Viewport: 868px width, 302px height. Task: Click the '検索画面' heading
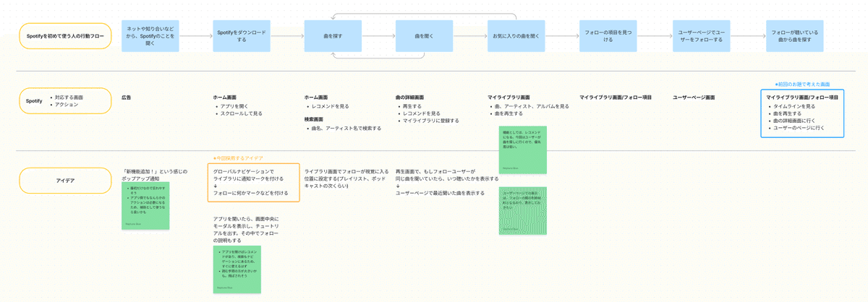pyautogui.click(x=315, y=118)
